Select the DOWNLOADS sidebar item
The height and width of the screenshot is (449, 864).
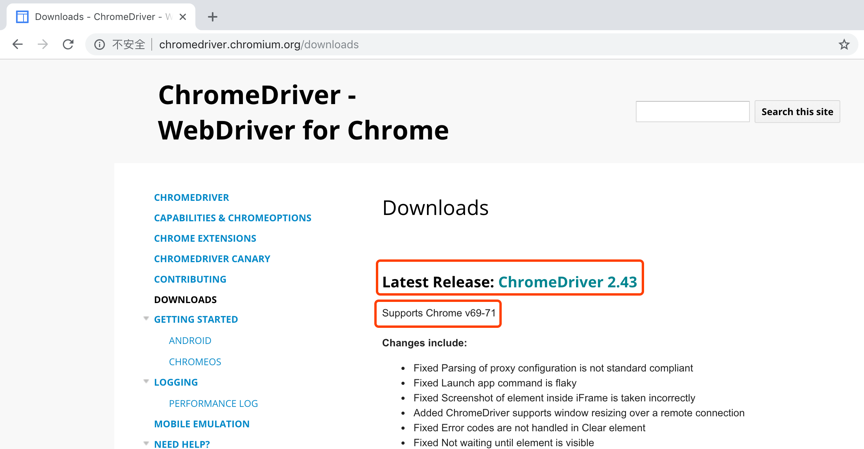click(185, 299)
